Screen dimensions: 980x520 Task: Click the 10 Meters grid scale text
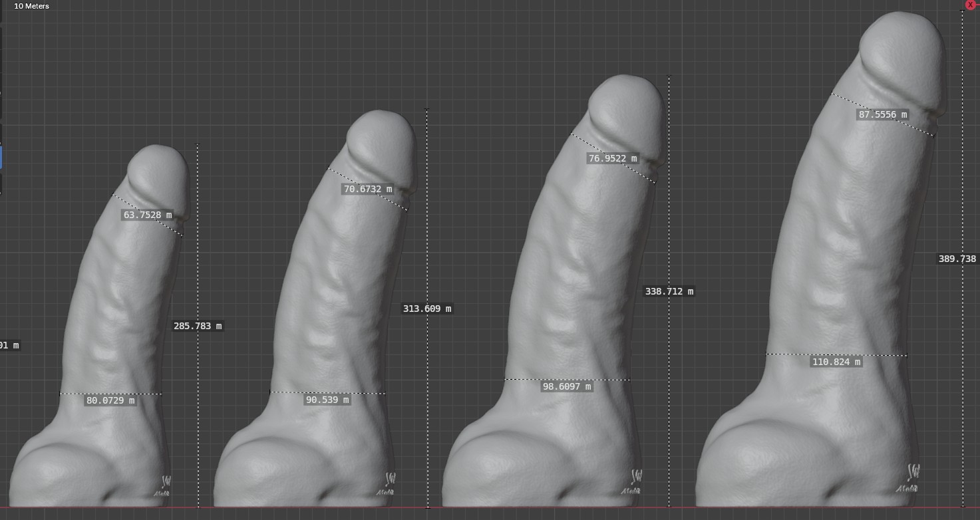pos(31,6)
